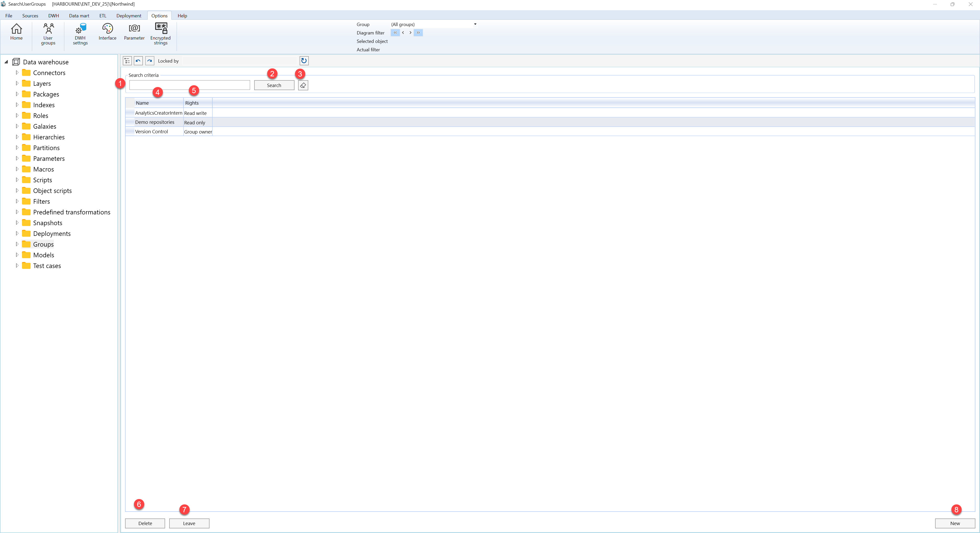Switch to the Sources tab

[30, 16]
